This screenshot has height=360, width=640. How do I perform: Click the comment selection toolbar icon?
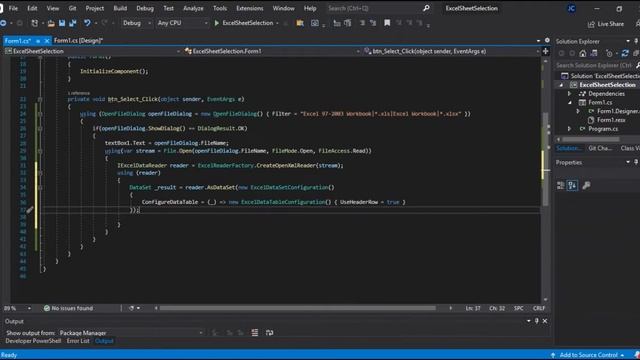[362, 23]
